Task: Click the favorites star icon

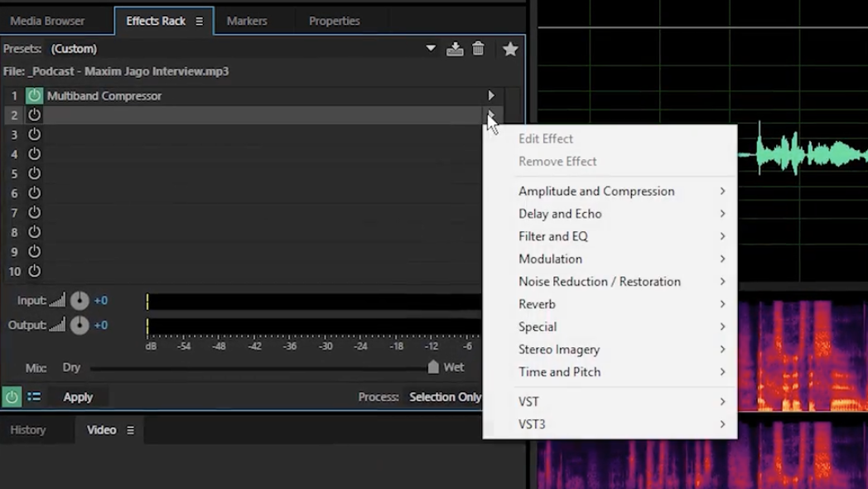Action: click(510, 49)
